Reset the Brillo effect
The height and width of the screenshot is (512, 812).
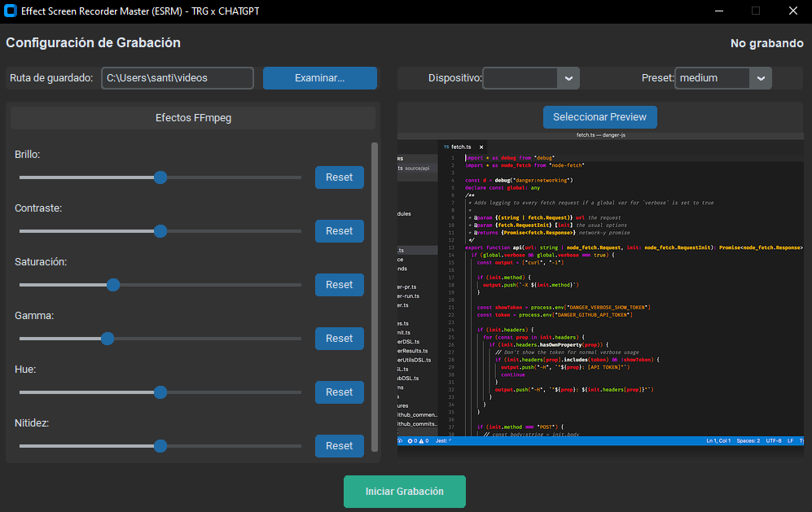click(x=339, y=177)
